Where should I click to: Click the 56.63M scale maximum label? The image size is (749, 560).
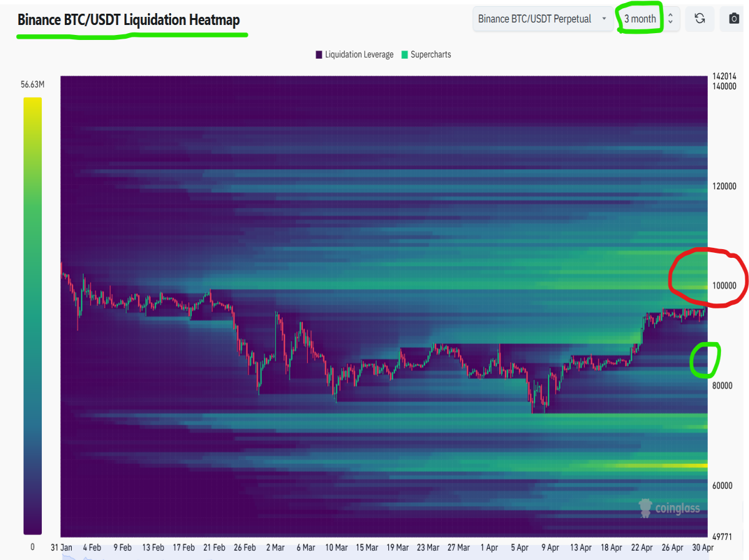tap(32, 84)
